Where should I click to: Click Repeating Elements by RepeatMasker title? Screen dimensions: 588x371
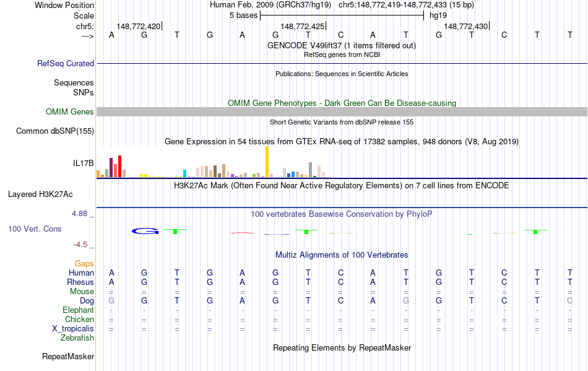[x=342, y=347]
